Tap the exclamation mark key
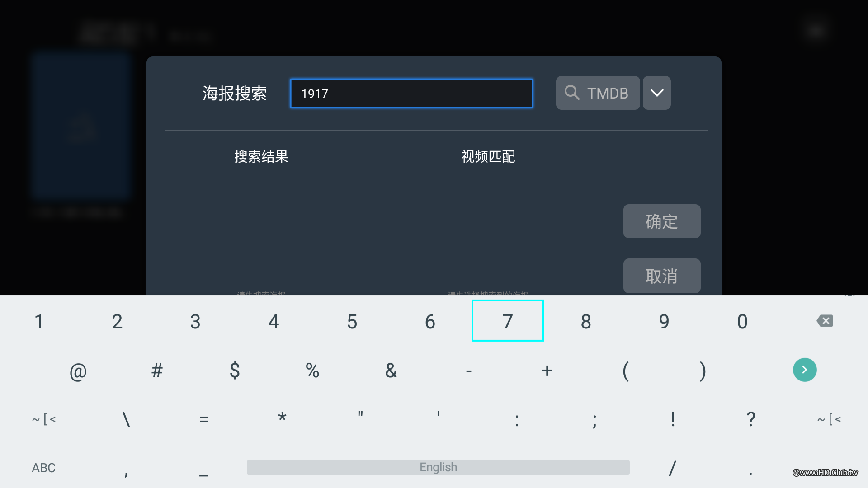This screenshot has height=488, width=868. pyautogui.click(x=673, y=419)
